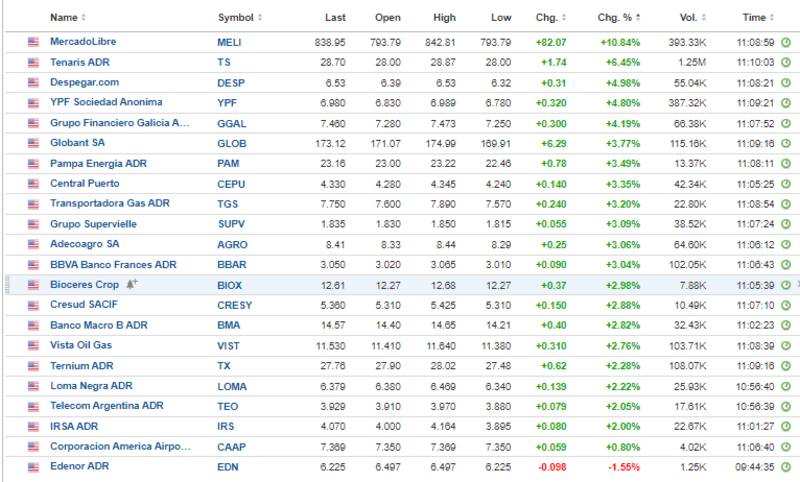Viewport: 800px width, 482px height.
Task: Sort by the Symbol column header
Action: (x=239, y=18)
